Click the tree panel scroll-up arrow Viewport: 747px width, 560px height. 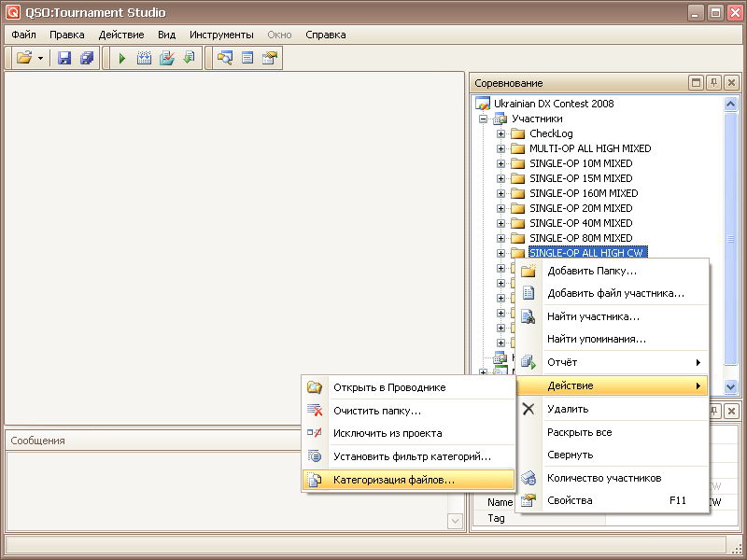pyautogui.click(x=731, y=105)
